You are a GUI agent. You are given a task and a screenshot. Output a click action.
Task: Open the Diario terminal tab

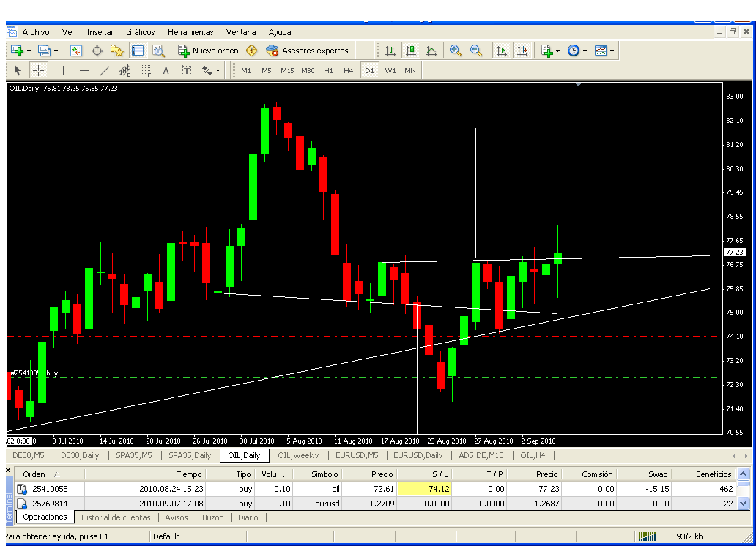(x=248, y=517)
